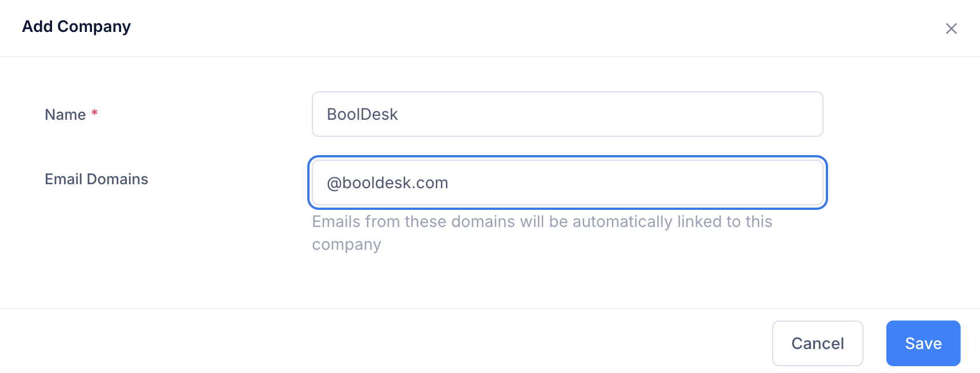Click the Email Domains label
The width and height of the screenshot is (980, 373).
pyautogui.click(x=97, y=179)
